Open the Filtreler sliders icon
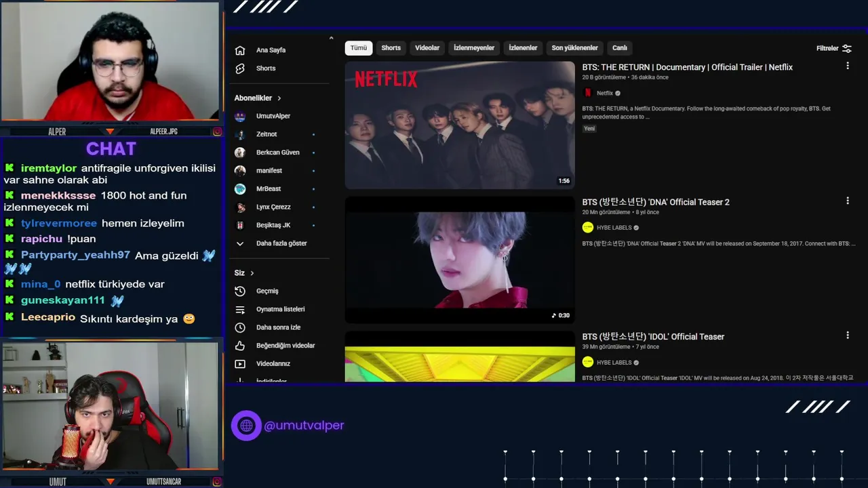This screenshot has width=868, height=488. coord(847,49)
